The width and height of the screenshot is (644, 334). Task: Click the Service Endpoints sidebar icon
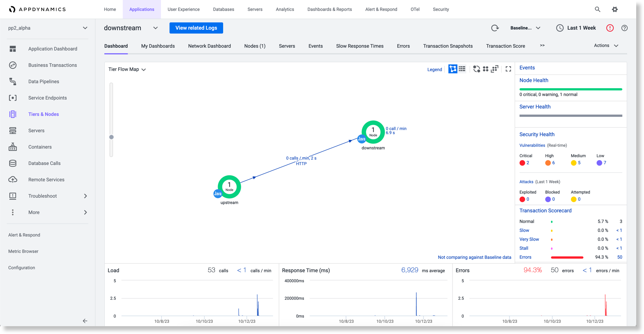tap(13, 98)
